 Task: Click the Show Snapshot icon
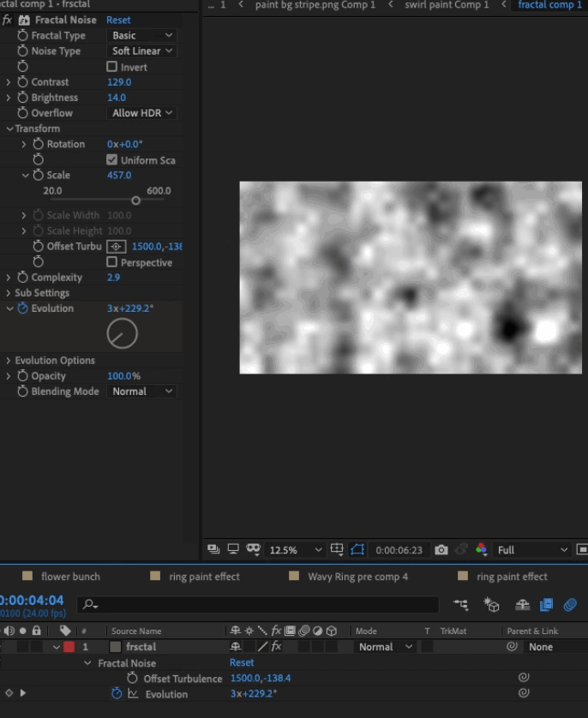462,549
